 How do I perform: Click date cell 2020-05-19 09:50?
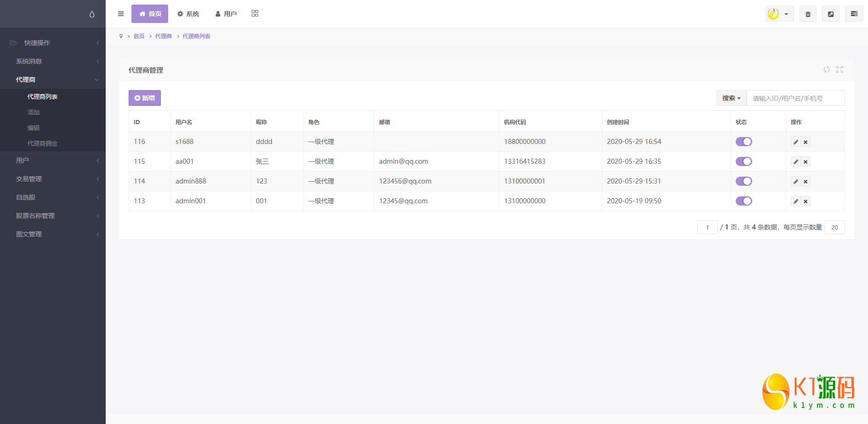click(634, 201)
